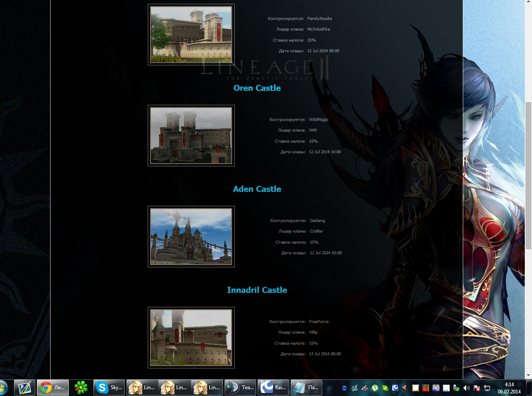This screenshot has width=532, height=396.
Task: Click the small pen app tray icon
Action: [x=355, y=388]
